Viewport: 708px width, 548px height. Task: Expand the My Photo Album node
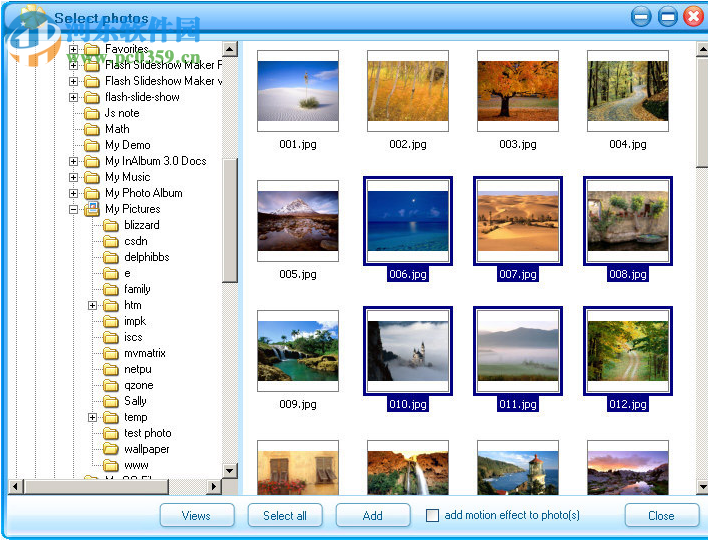click(74, 193)
